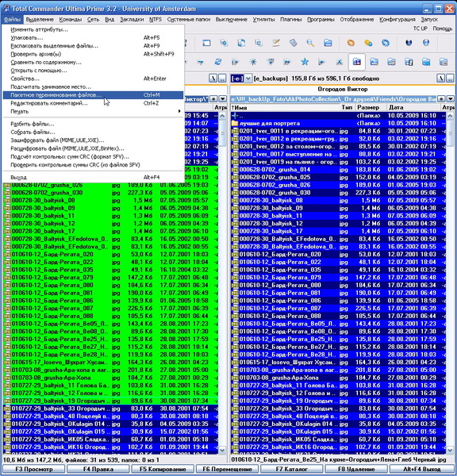Viewport: 457px width, 476px height.
Task: Click right panel scrollbar up arrow
Action: coord(450,116)
